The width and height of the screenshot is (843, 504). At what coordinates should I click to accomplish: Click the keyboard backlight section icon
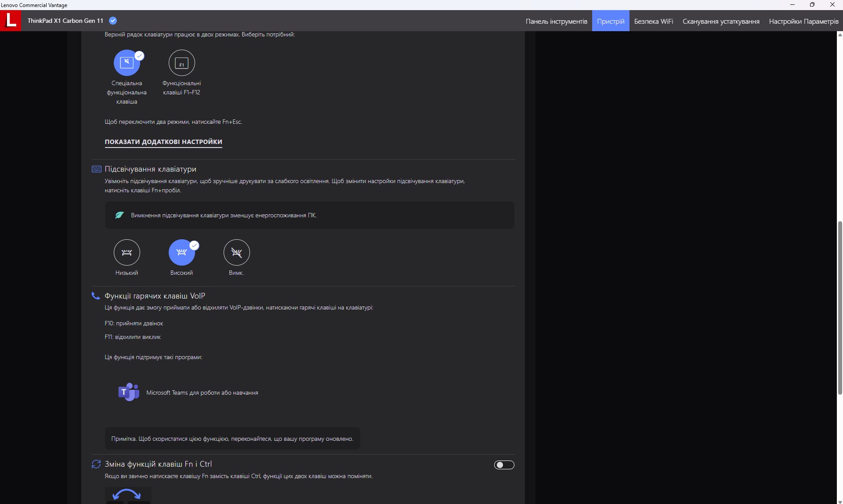click(96, 169)
